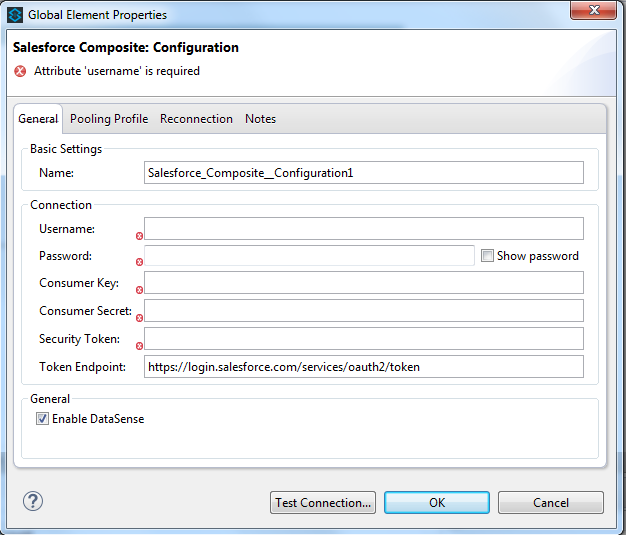The image size is (626, 535).
Task: Enable the Show password checkbox
Action: [487, 256]
